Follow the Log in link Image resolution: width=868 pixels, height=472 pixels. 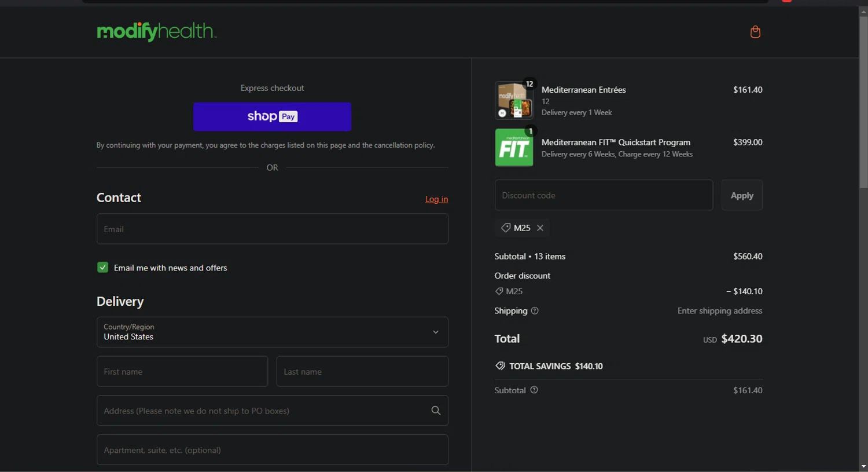(x=436, y=199)
